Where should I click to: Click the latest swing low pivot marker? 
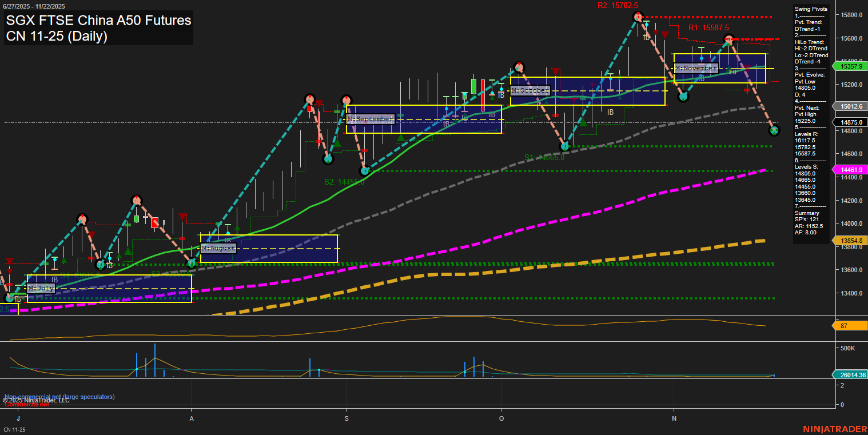click(x=774, y=130)
